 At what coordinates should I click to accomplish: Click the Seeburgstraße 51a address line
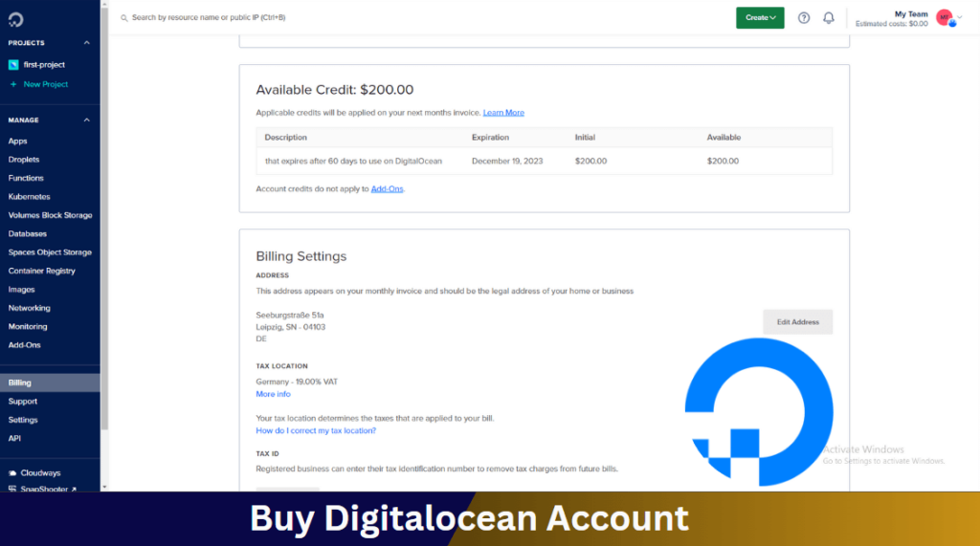[290, 316]
